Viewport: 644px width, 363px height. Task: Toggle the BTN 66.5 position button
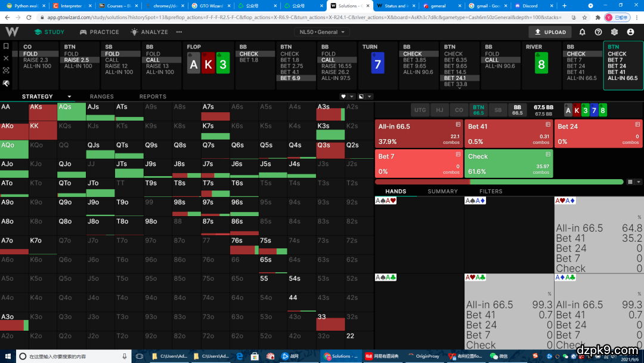point(478,110)
